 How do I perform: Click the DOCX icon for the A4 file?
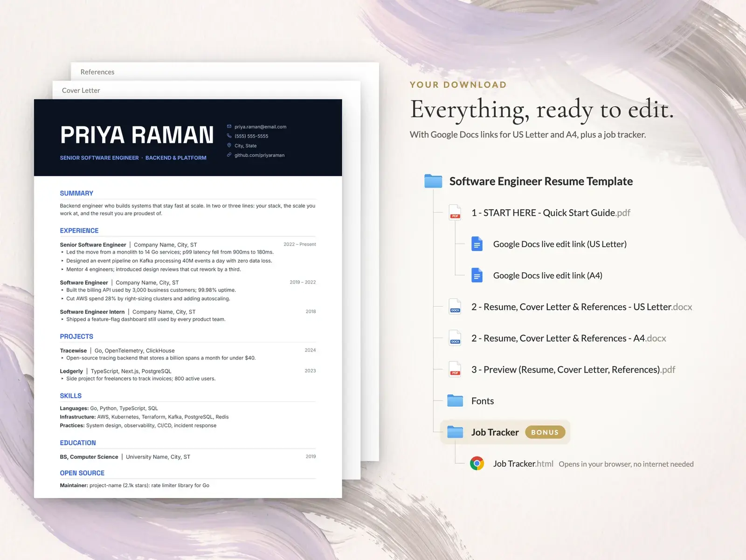(455, 338)
